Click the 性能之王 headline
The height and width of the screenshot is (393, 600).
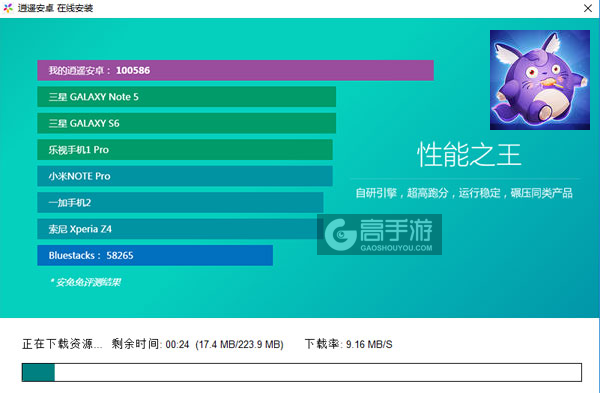click(469, 155)
